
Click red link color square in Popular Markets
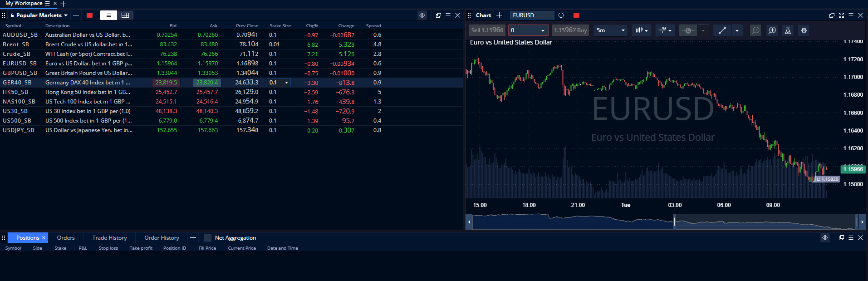pyautogui.click(x=90, y=15)
